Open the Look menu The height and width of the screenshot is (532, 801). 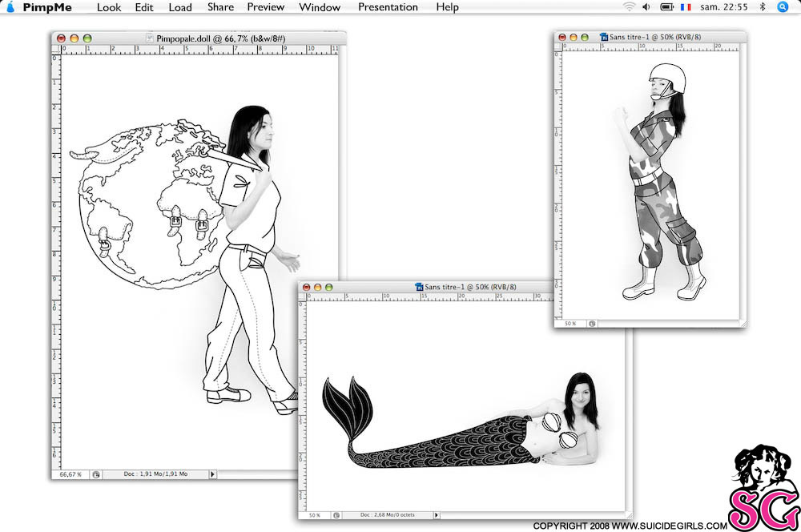tap(109, 7)
